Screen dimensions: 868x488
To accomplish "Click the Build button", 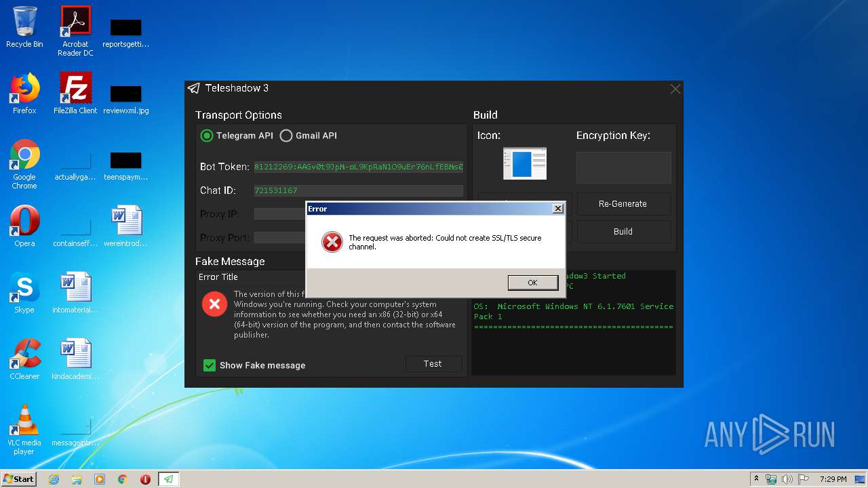I will (x=623, y=232).
